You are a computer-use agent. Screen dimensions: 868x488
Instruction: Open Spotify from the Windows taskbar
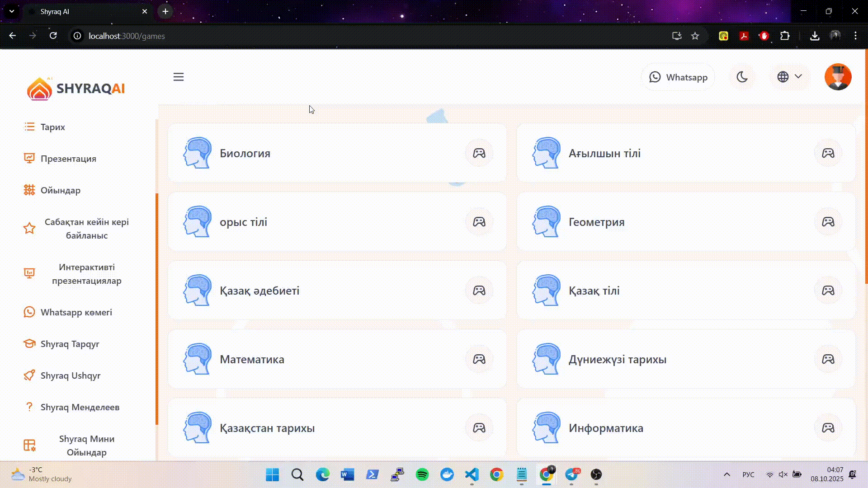tap(422, 474)
